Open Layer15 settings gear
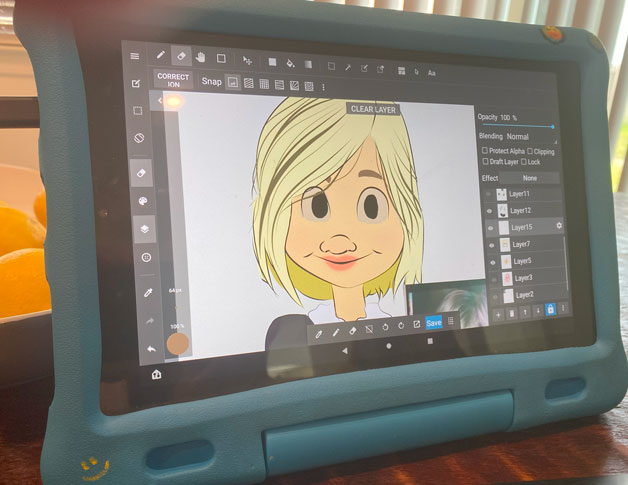The height and width of the screenshot is (485, 628). coord(559,226)
